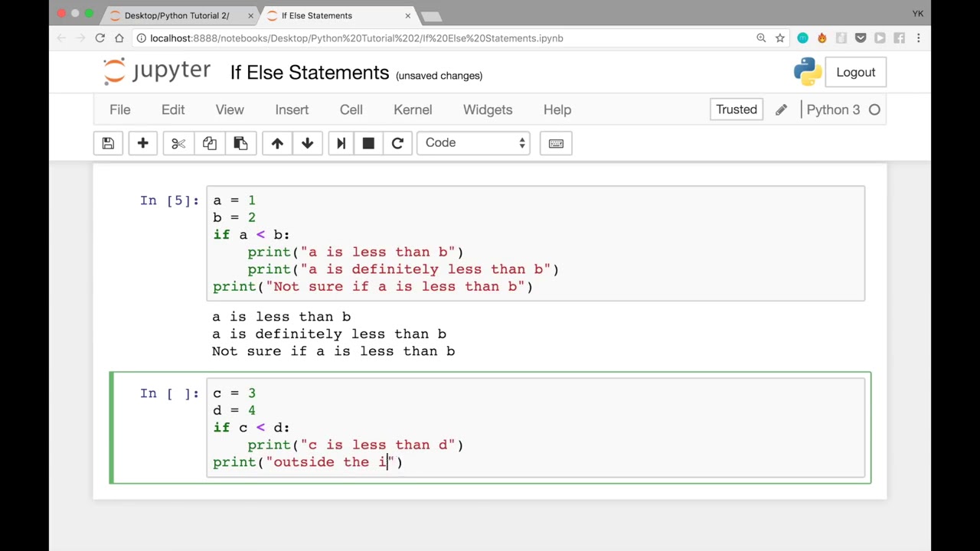This screenshot has width=980, height=551.
Task: Toggle the Trusted notebook button
Action: 736,109
